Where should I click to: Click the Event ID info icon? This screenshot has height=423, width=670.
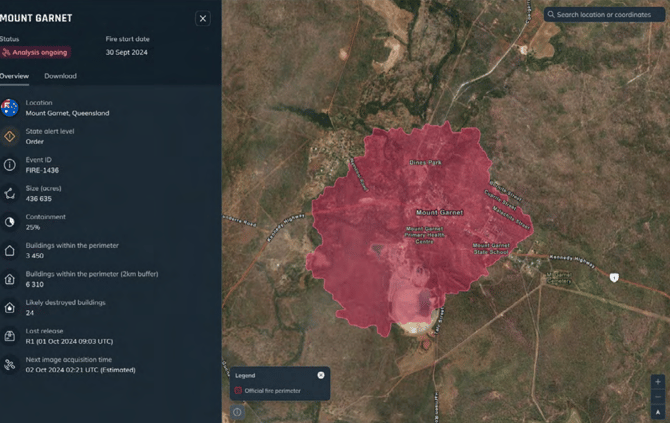(9, 165)
